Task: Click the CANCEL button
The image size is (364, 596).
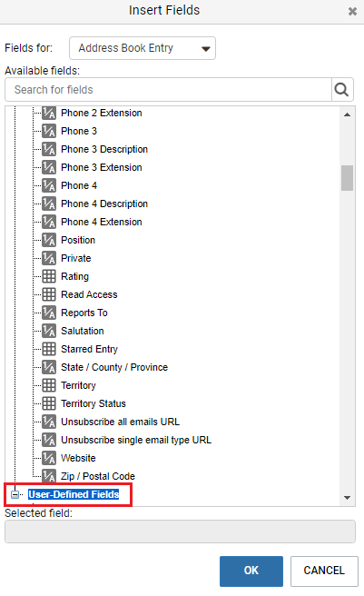Action: [x=324, y=571]
